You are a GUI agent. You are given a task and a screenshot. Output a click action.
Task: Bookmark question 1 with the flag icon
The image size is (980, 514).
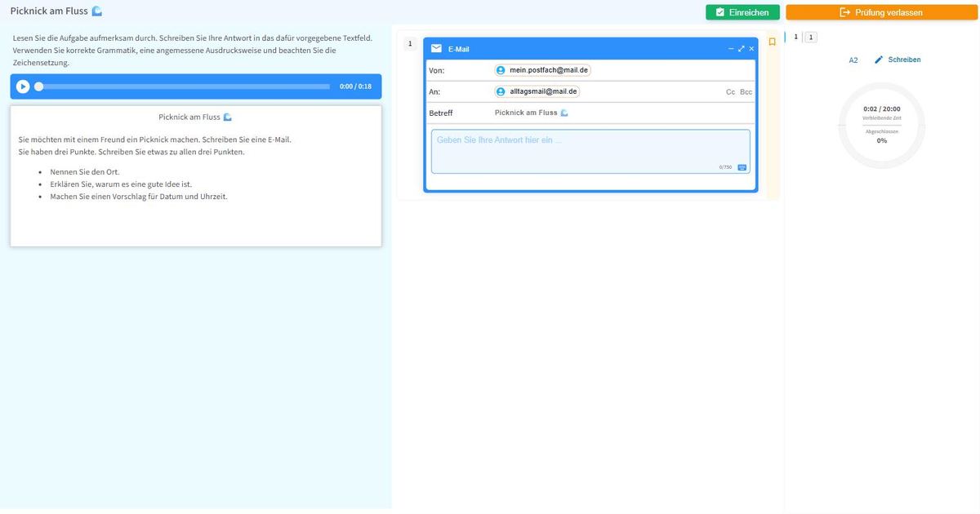click(x=772, y=42)
